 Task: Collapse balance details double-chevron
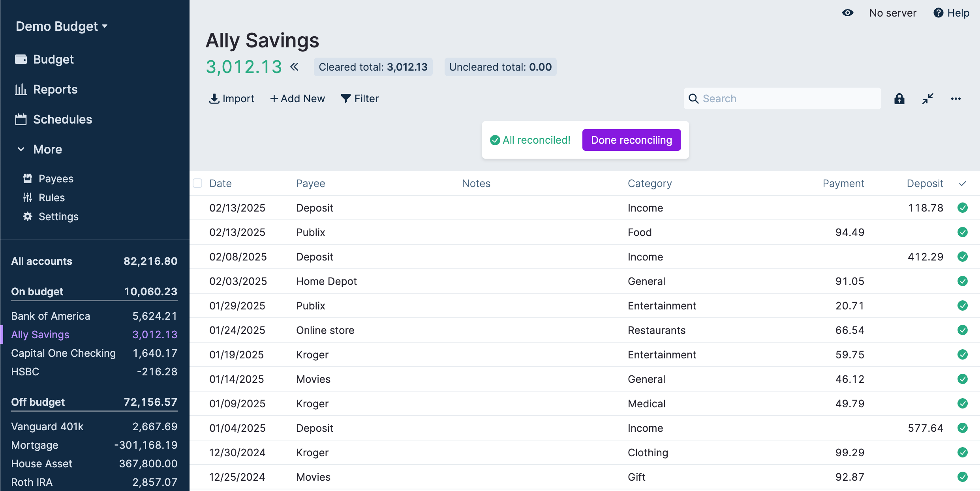click(294, 67)
